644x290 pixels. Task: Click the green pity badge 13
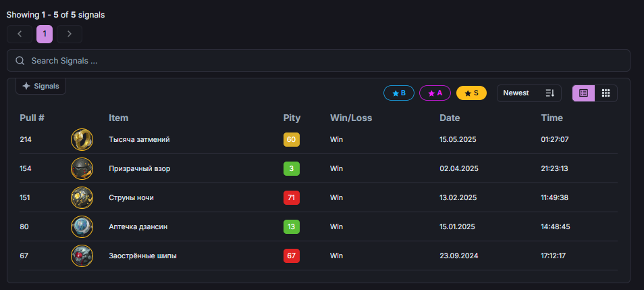(291, 226)
